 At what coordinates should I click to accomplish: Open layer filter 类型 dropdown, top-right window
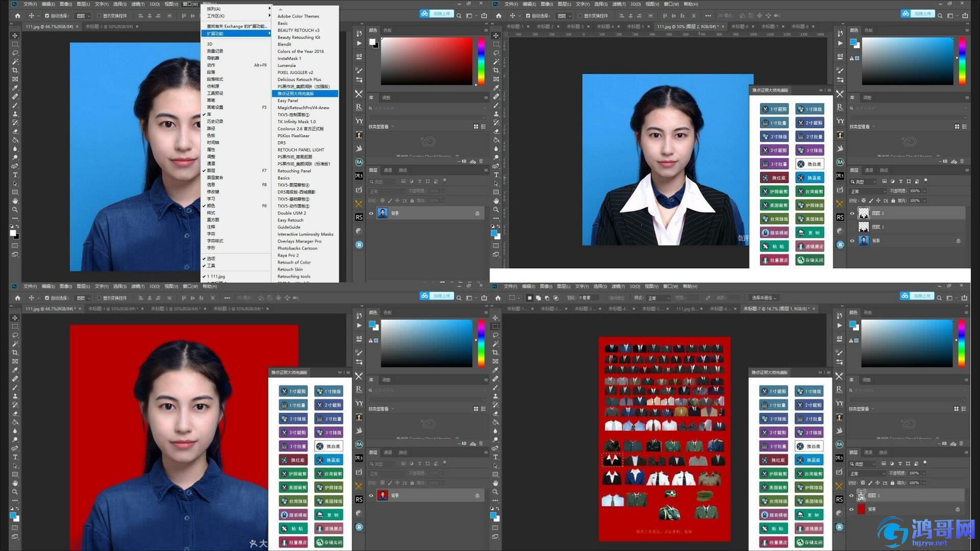[x=863, y=182]
